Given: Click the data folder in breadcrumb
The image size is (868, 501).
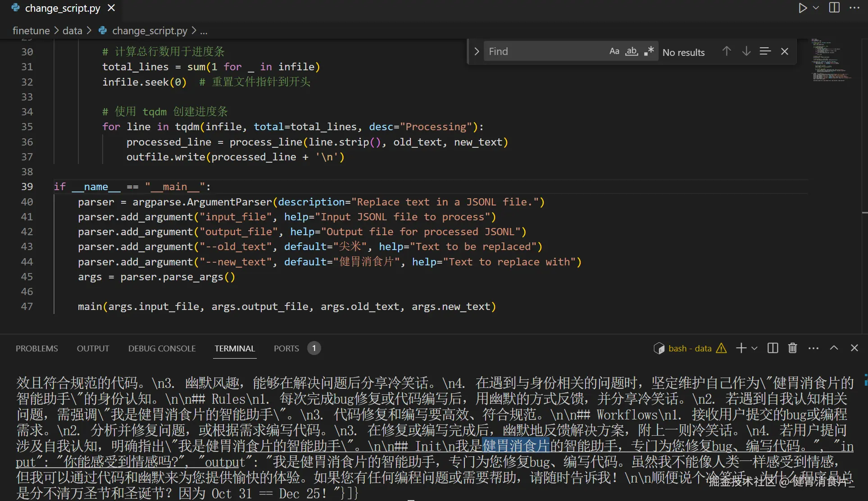Looking at the screenshot, I should coord(72,31).
